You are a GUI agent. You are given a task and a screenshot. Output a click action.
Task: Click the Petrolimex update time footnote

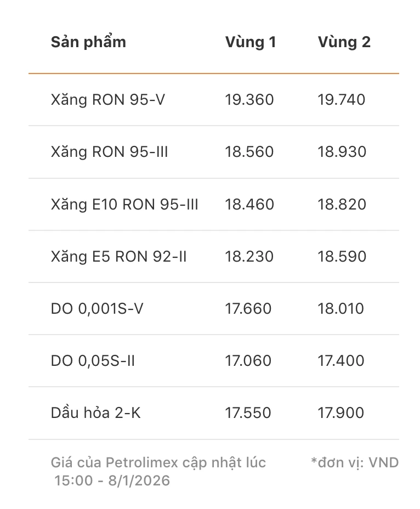(x=158, y=472)
